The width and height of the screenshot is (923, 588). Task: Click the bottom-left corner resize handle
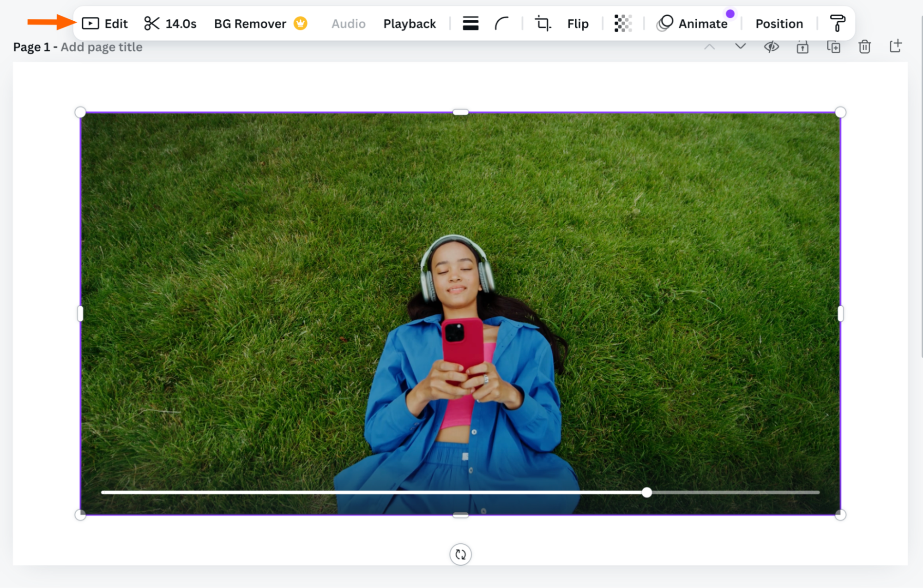(x=80, y=515)
